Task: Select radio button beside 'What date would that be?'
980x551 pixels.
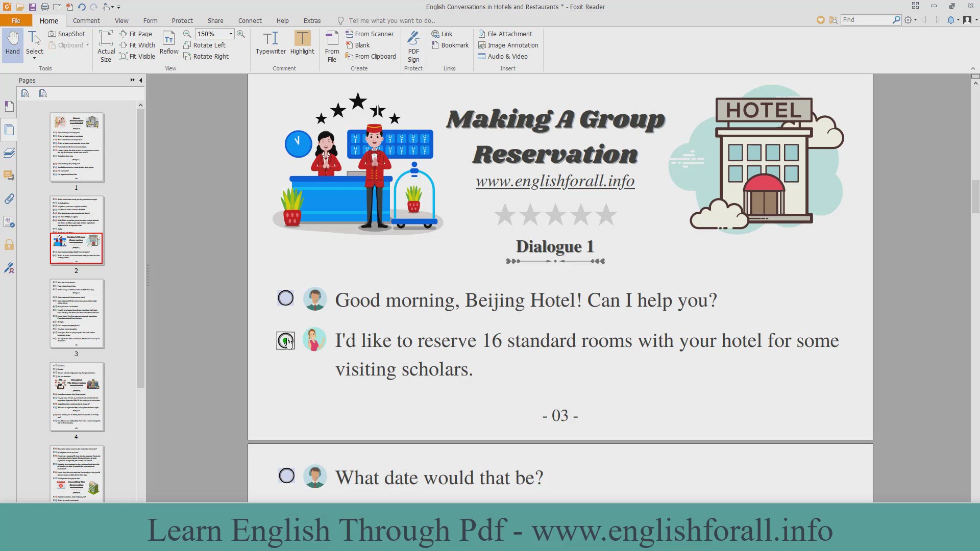Action: 286,476
